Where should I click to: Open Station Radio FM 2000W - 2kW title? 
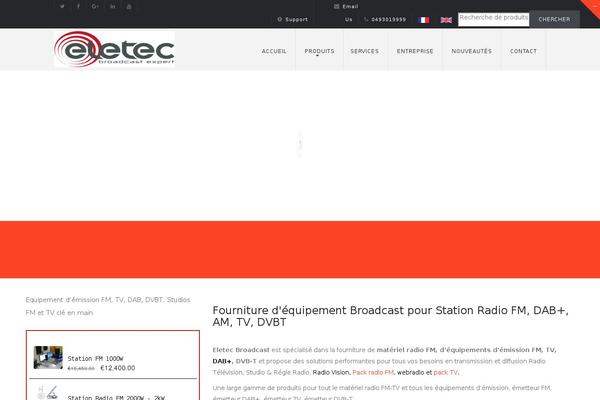coord(116,398)
